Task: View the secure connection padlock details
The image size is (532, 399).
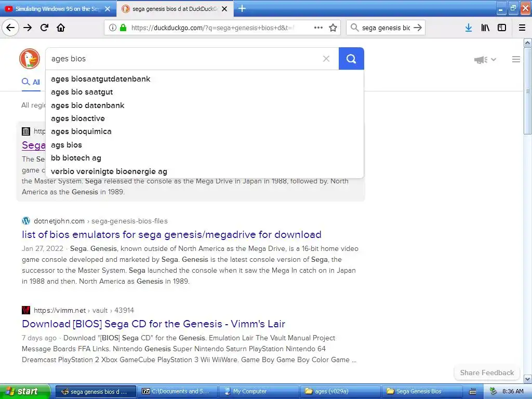Action: (123, 28)
